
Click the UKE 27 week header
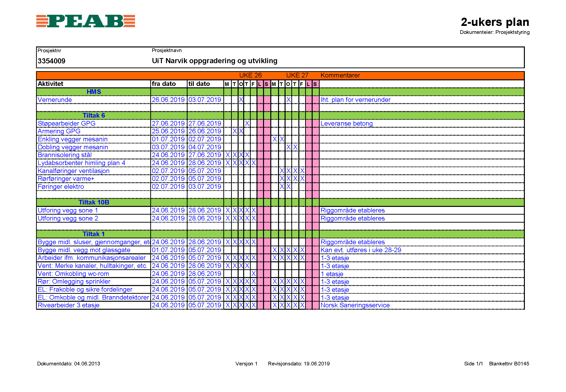pyautogui.click(x=297, y=75)
